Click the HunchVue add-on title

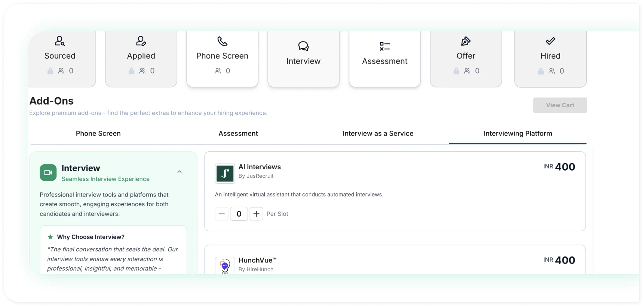point(257,260)
